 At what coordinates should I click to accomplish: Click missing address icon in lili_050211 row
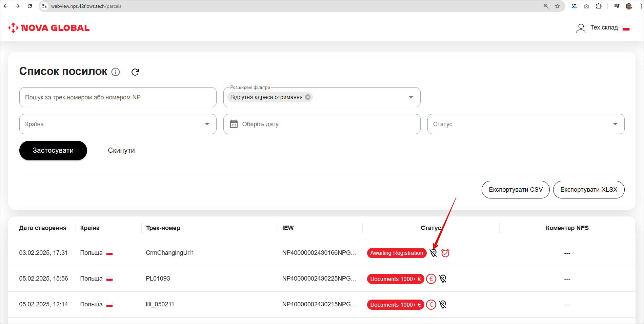(443, 305)
